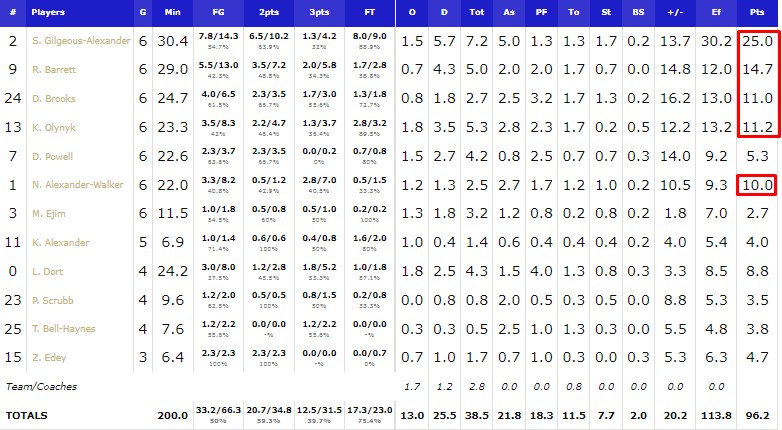Sort by Min column header

173,12
